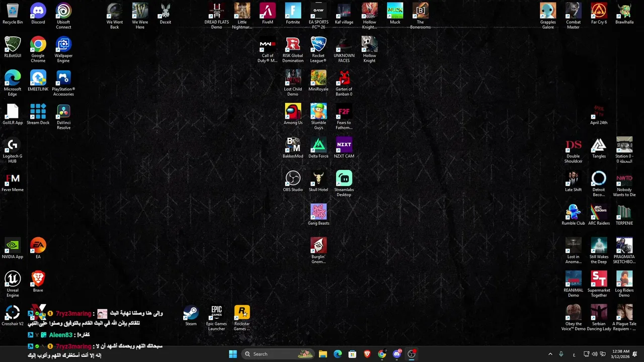Open the NVIDIA App shortcut
The image size is (644, 362).
pos(13,248)
